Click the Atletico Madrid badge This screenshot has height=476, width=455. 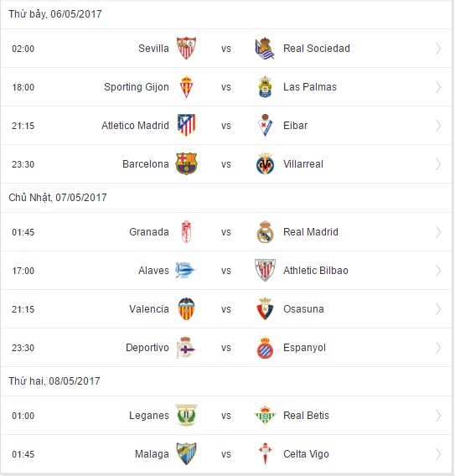click(x=186, y=126)
